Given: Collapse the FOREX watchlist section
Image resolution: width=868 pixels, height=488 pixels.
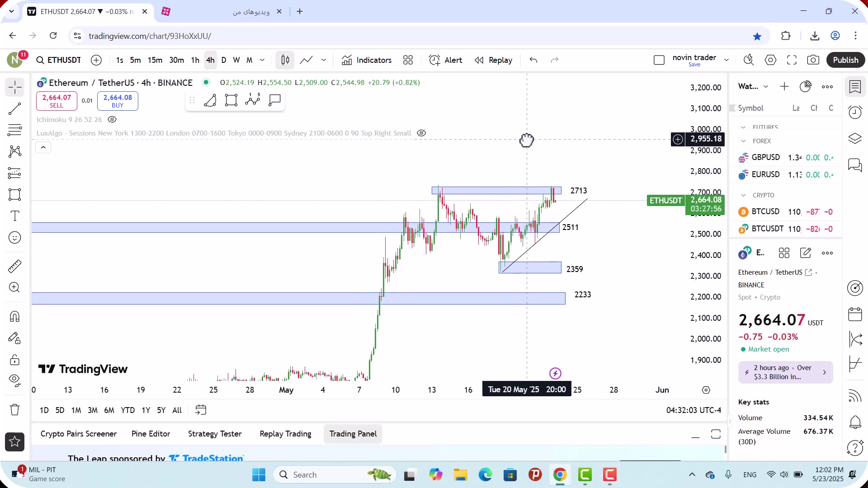Looking at the screenshot, I should [x=743, y=141].
